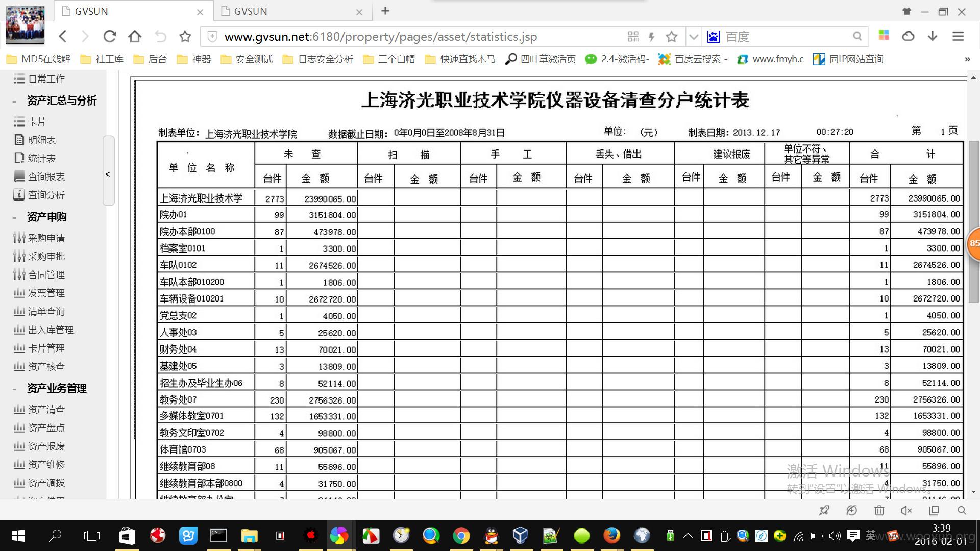Open 安全测试 bookmark folder
The image size is (980, 551).
[x=247, y=59]
